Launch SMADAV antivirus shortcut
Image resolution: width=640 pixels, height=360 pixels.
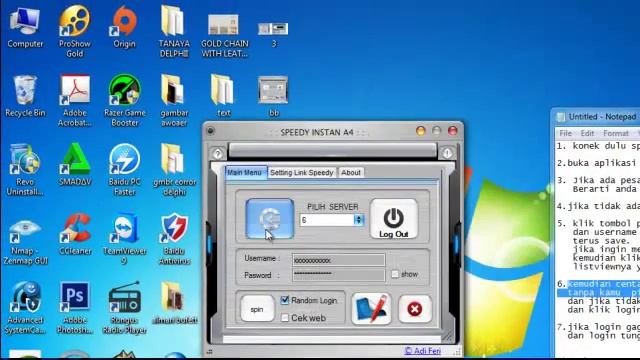(x=75, y=164)
